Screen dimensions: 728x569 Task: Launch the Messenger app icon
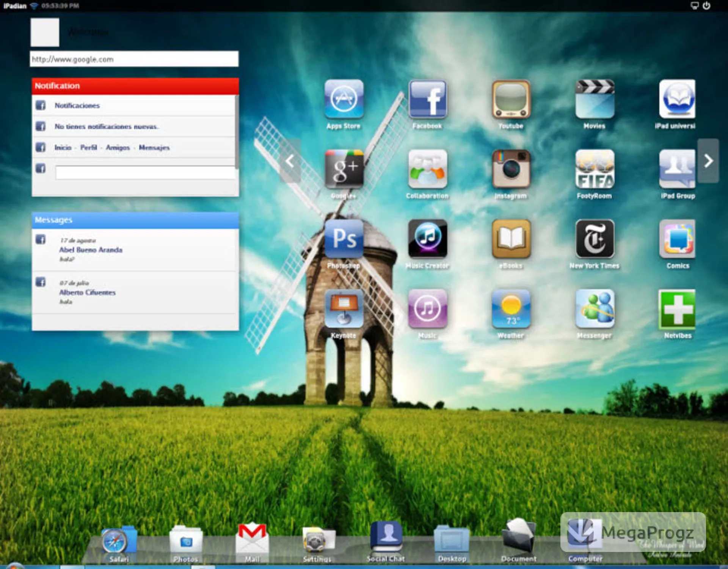595,308
